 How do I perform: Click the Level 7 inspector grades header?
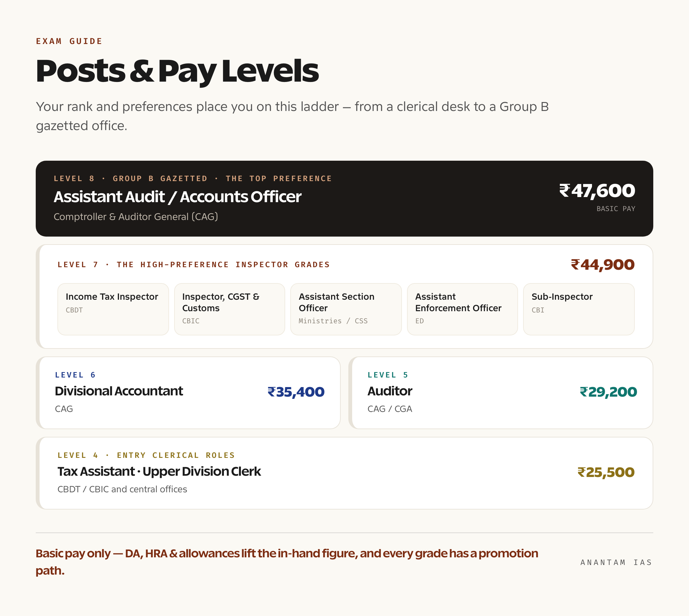point(194,265)
